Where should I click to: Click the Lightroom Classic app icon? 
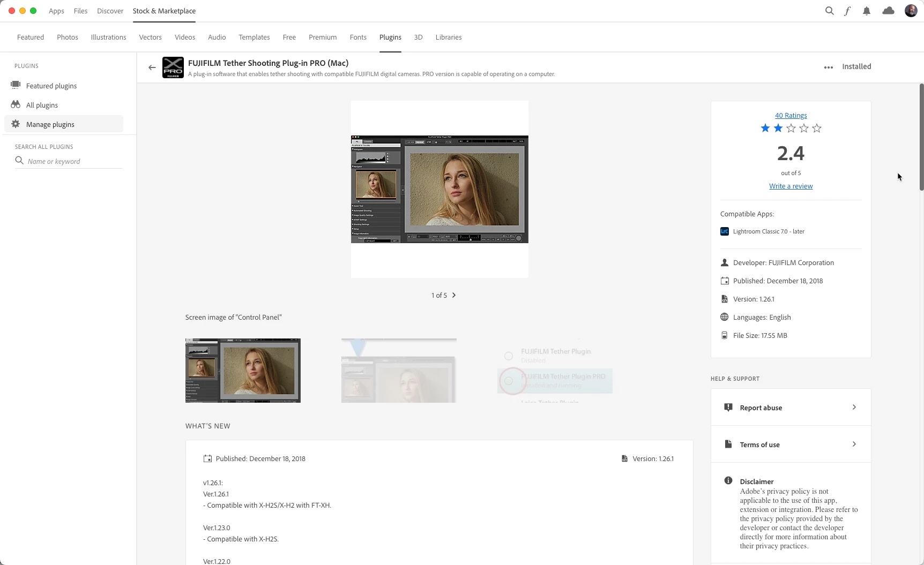(x=725, y=231)
